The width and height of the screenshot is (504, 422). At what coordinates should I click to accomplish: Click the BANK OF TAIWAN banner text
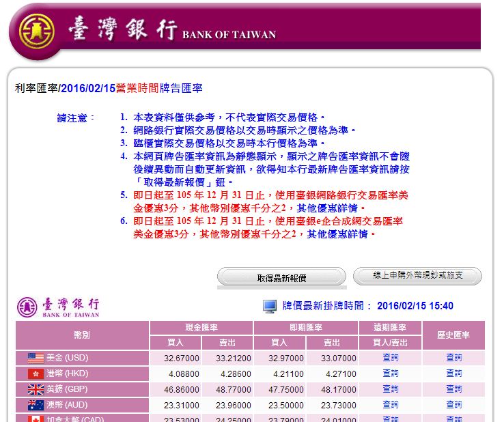229,35
